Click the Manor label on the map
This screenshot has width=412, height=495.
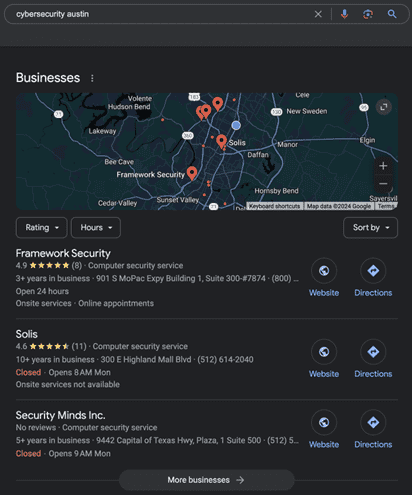tap(288, 145)
